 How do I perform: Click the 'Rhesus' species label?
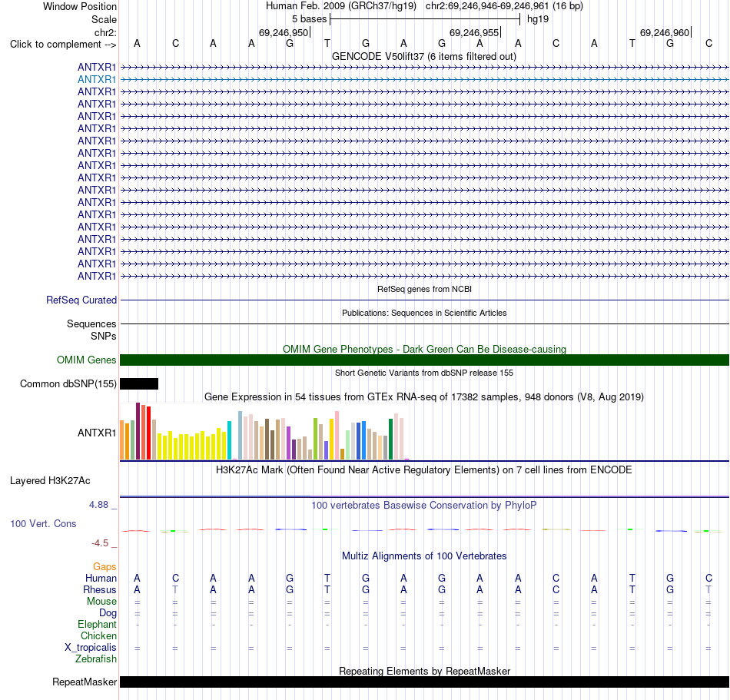coord(100,589)
